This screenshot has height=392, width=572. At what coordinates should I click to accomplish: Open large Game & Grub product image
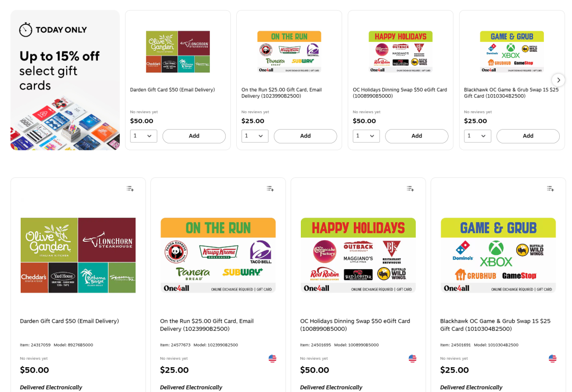pyautogui.click(x=498, y=256)
